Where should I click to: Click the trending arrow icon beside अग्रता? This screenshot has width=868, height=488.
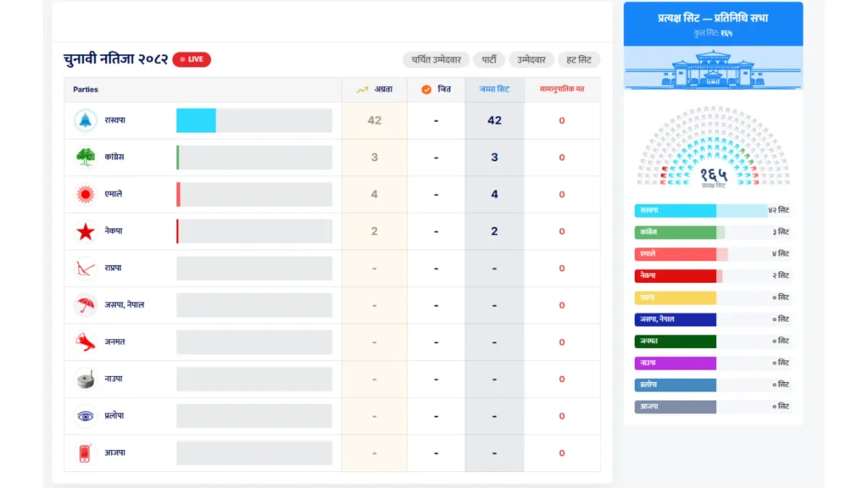(x=362, y=89)
